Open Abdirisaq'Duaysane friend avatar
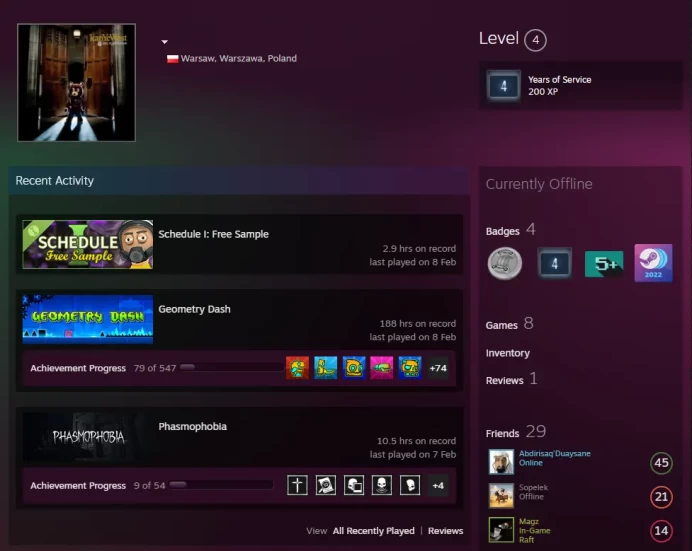 tap(501, 462)
